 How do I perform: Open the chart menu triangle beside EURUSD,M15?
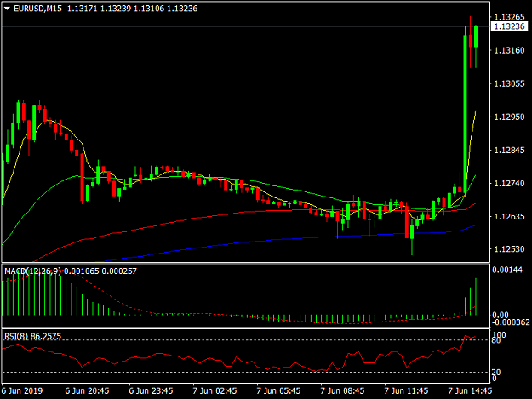click(x=7, y=9)
